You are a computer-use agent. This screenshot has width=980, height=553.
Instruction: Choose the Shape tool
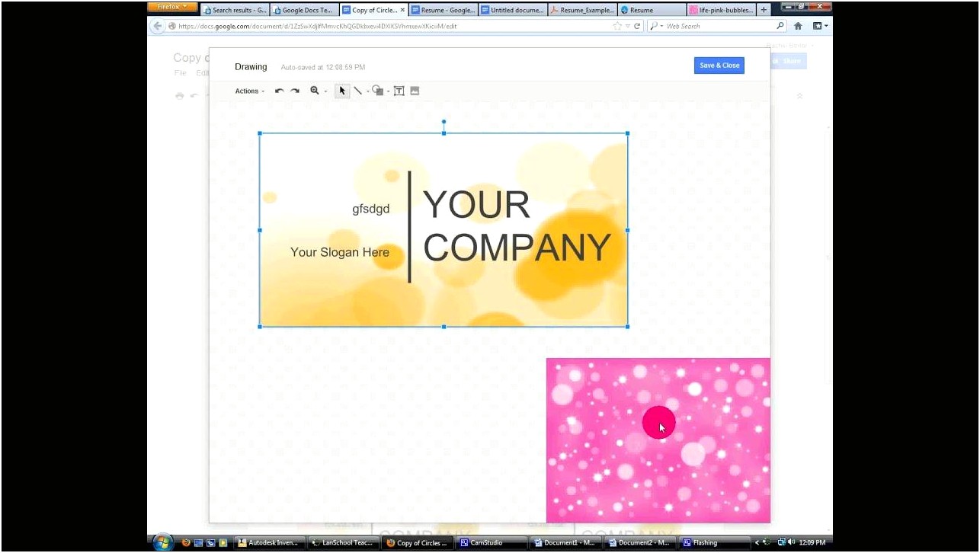(x=377, y=91)
